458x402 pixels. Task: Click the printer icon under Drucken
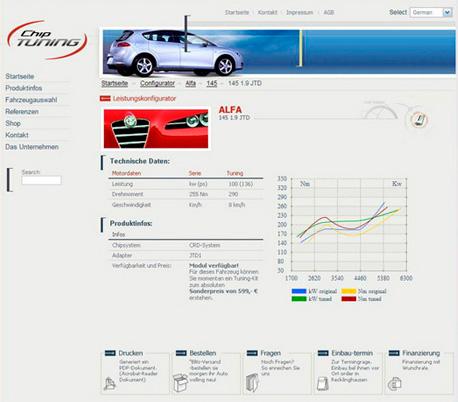[x=110, y=384]
